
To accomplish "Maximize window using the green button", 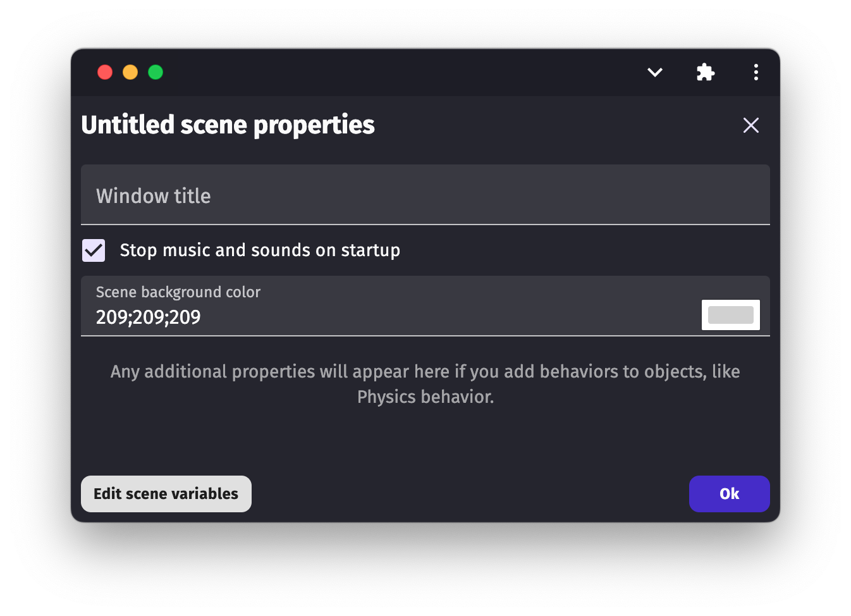I will tap(156, 72).
